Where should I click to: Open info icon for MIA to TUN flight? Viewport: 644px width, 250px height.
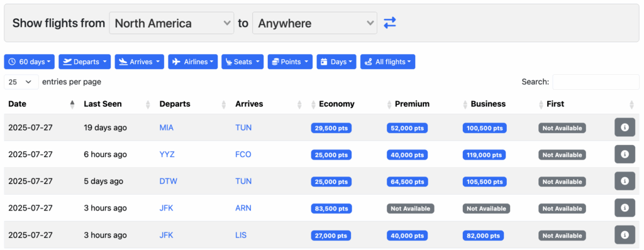(625, 128)
